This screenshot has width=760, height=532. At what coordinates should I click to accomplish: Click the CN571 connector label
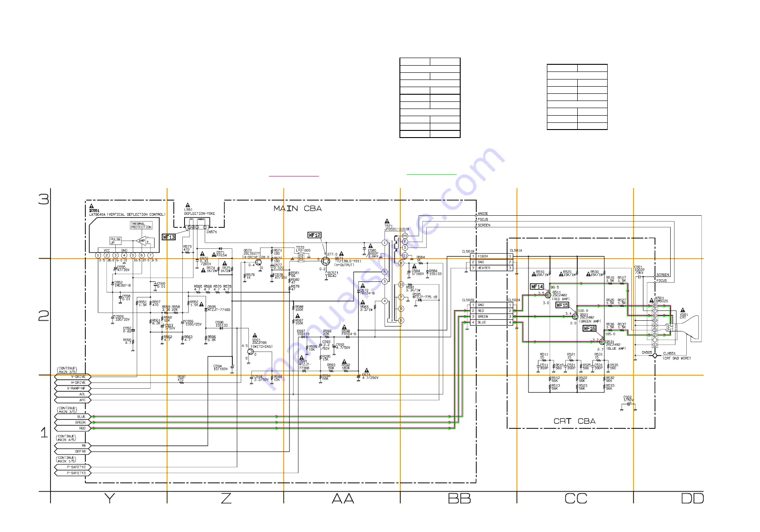(x=212, y=232)
